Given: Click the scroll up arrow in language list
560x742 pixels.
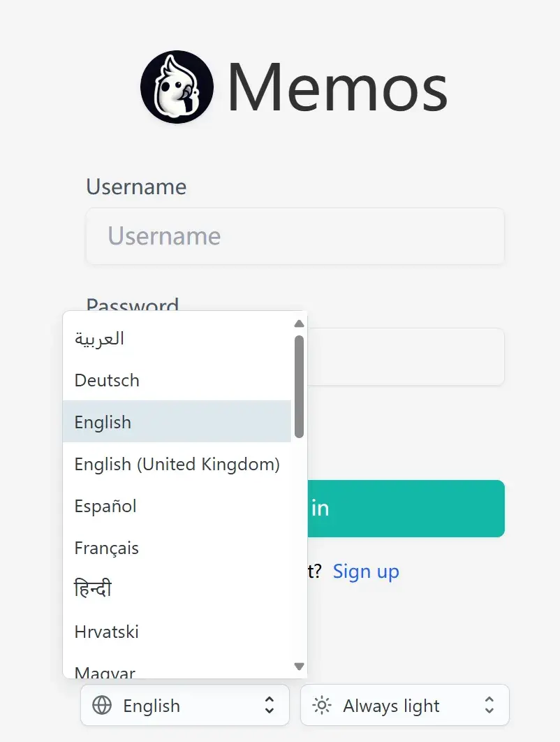Looking at the screenshot, I should point(299,323).
